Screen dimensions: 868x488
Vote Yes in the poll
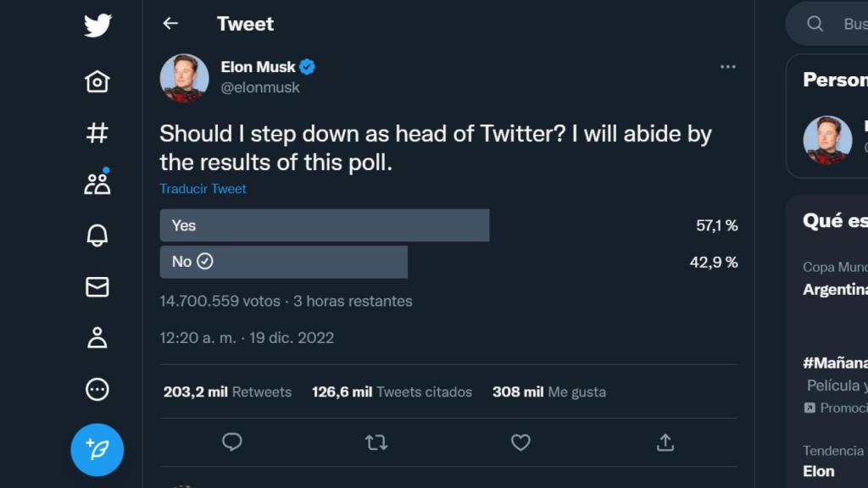325,225
